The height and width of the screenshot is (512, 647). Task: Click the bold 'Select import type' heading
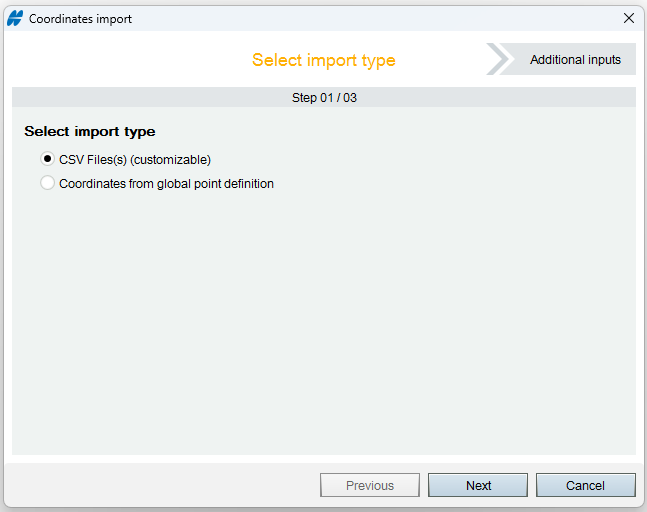[x=90, y=132]
